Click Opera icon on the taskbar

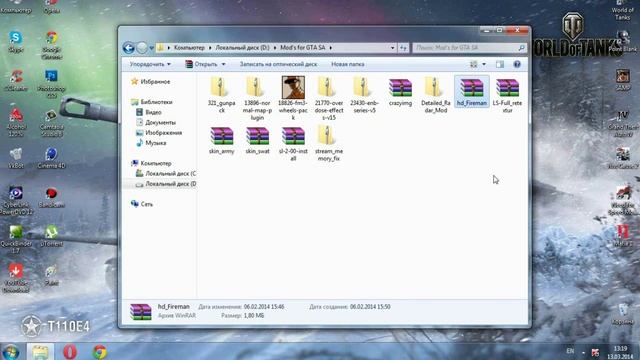[70, 351]
